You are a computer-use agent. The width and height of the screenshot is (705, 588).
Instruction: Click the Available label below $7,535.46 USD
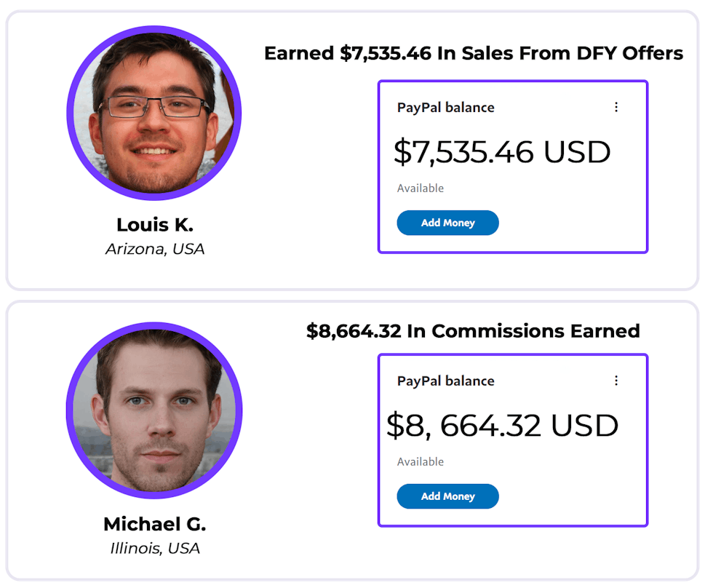(x=421, y=188)
